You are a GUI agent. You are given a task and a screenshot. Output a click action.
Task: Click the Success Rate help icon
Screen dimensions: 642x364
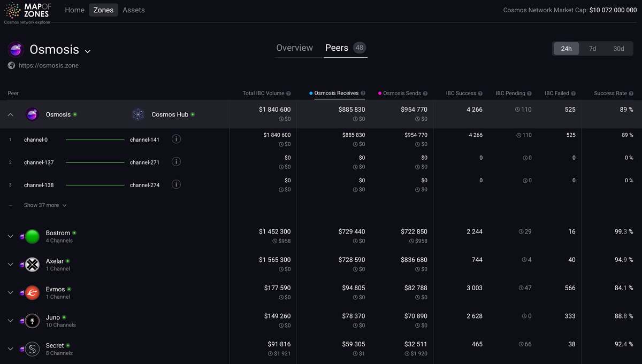(x=631, y=94)
